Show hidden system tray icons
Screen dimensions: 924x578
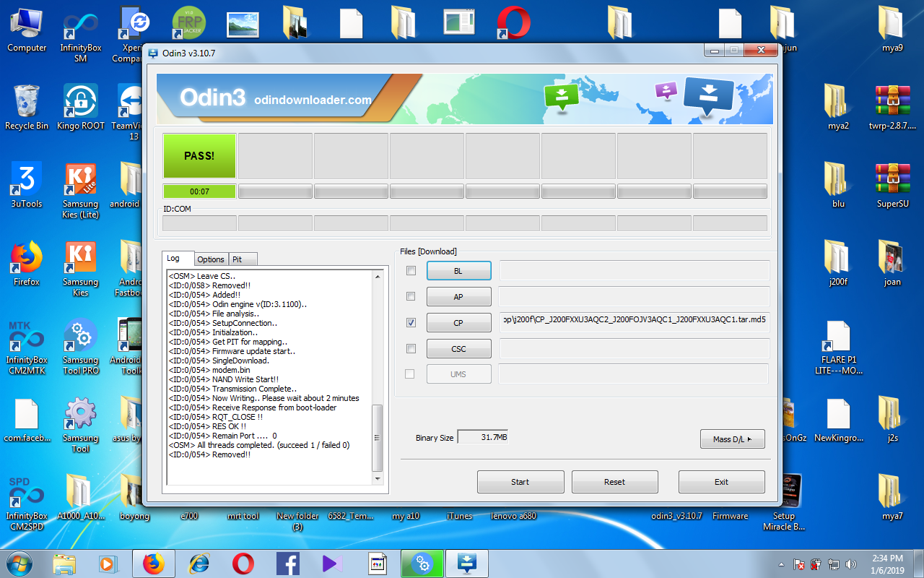pyautogui.click(x=782, y=564)
